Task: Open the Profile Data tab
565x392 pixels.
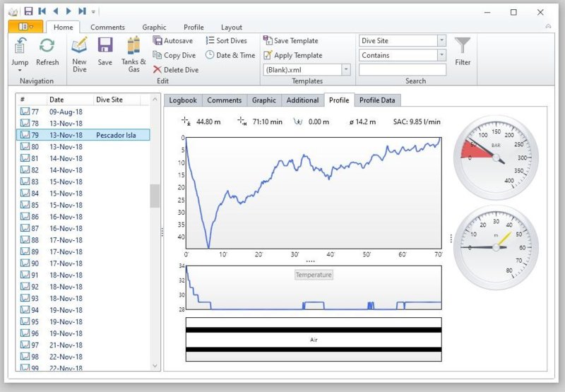Action: pos(378,100)
